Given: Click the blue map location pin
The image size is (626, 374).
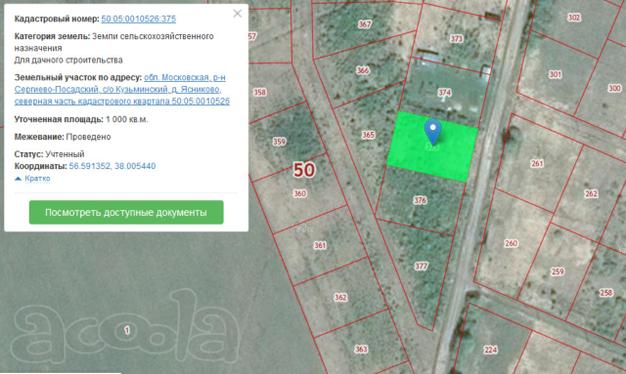Looking at the screenshot, I should coord(433,132).
